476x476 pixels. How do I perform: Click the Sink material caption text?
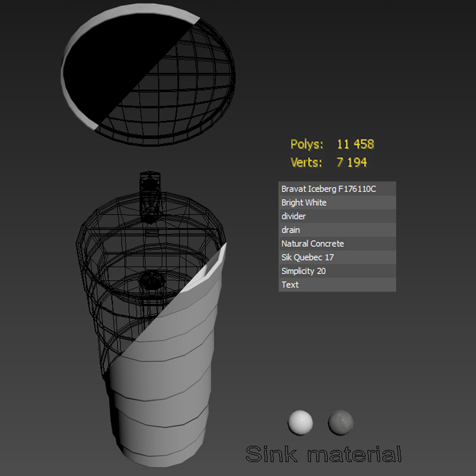pos(324,454)
